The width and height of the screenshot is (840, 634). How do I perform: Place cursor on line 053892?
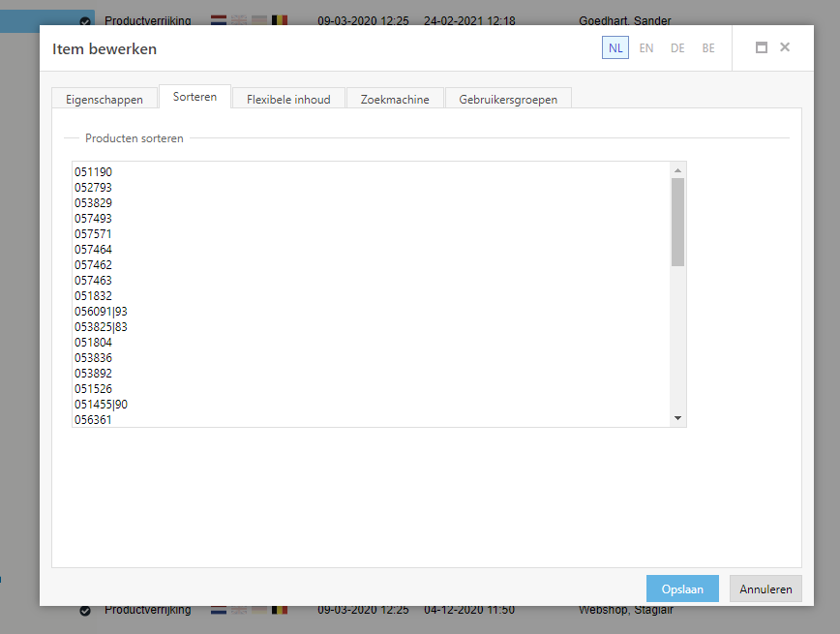pos(93,374)
